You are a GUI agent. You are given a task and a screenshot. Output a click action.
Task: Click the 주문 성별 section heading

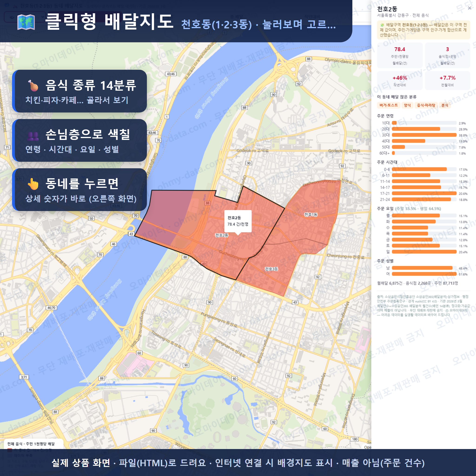[x=385, y=261]
